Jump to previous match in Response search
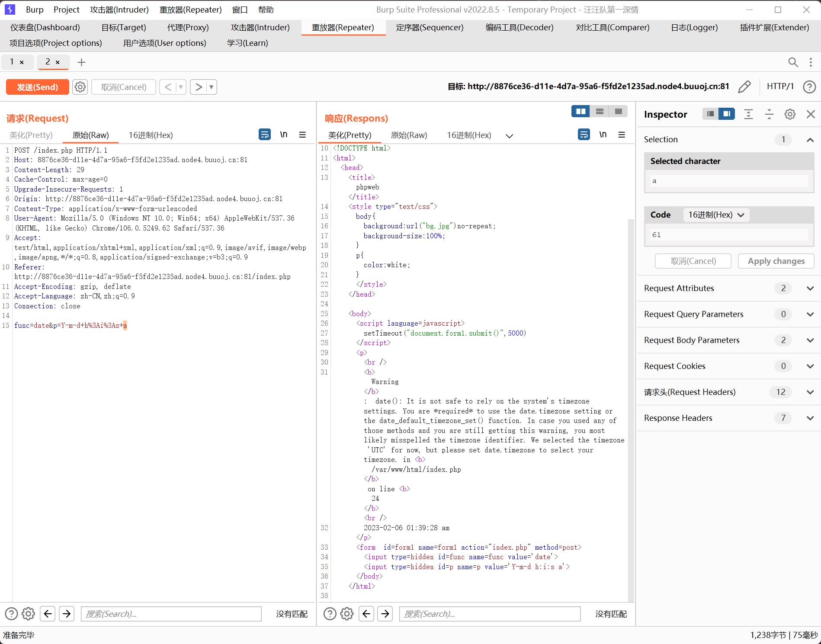 click(366, 614)
